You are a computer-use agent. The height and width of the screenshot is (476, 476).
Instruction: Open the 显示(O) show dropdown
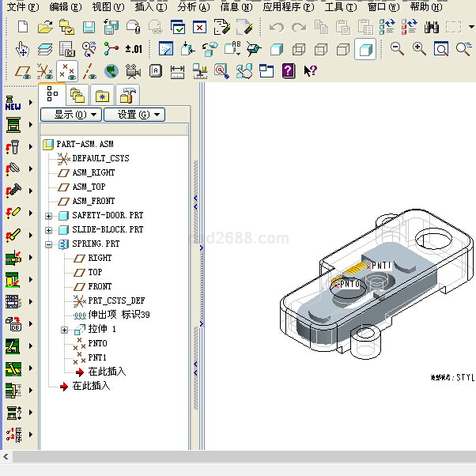click(x=70, y=115)
